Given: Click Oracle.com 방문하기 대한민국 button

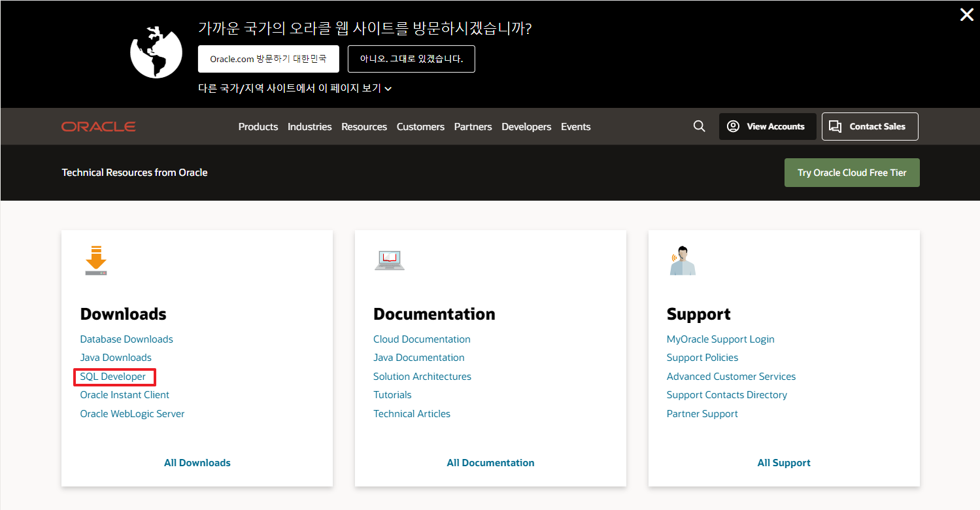Looking at the screenshot, I should coord(269,59).
